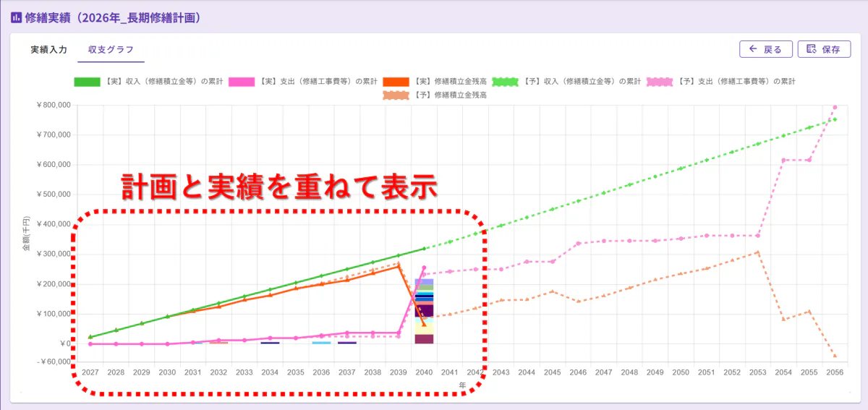
Task: Click the 修繕実績（2026年_長期修繕計画） heading
Action: [x=112, y=17]
